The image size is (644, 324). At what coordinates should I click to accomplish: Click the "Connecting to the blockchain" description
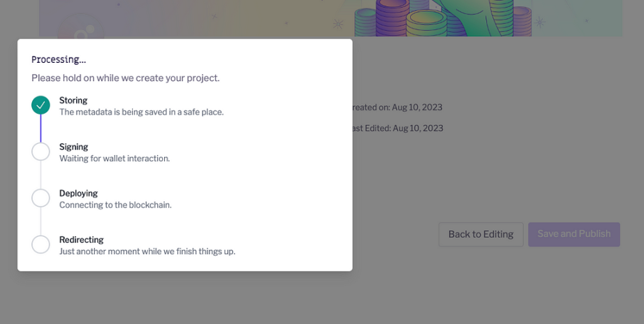115,205
